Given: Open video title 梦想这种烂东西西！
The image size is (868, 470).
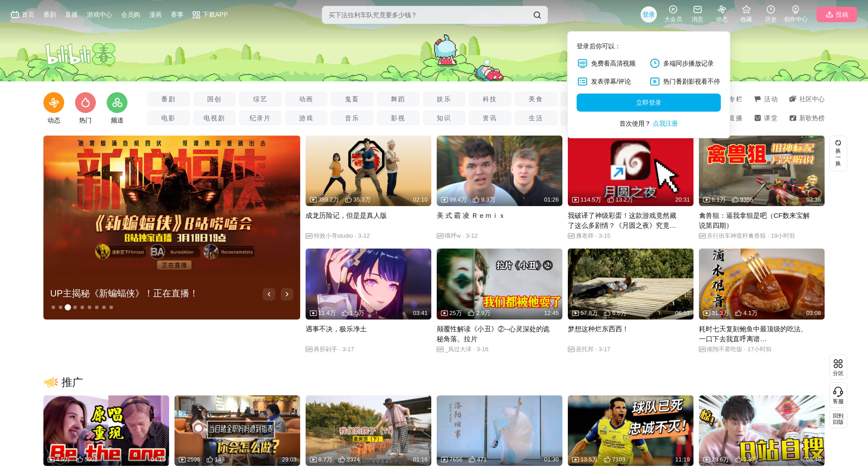Looking at the screenshot, I should point(598,329).
